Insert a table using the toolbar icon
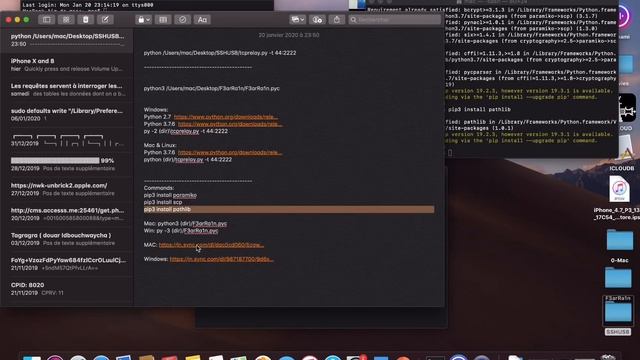 coord(163,19)
